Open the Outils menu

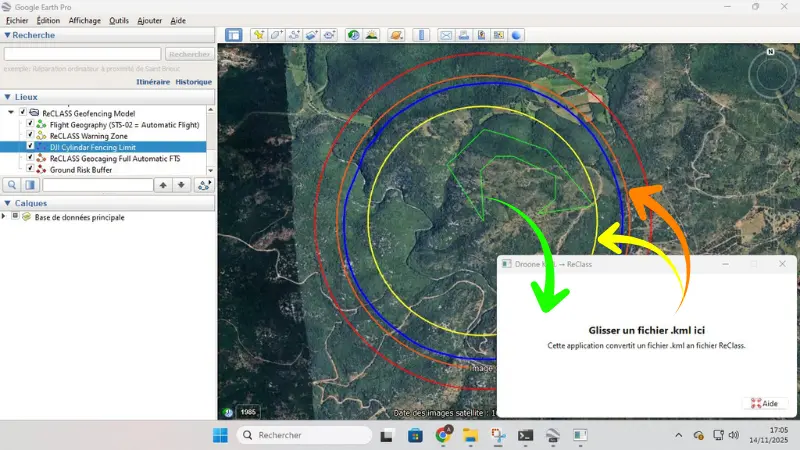click(x=119, y=20)
